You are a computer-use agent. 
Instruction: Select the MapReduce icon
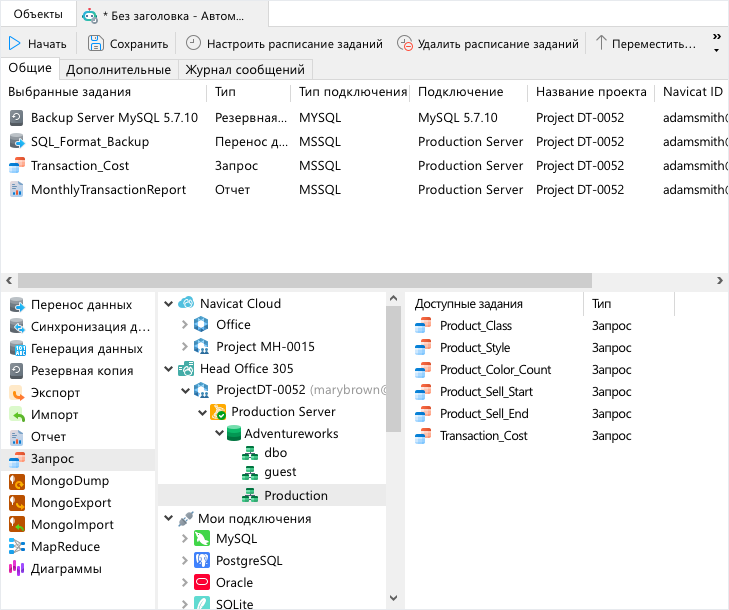(17, 547)
